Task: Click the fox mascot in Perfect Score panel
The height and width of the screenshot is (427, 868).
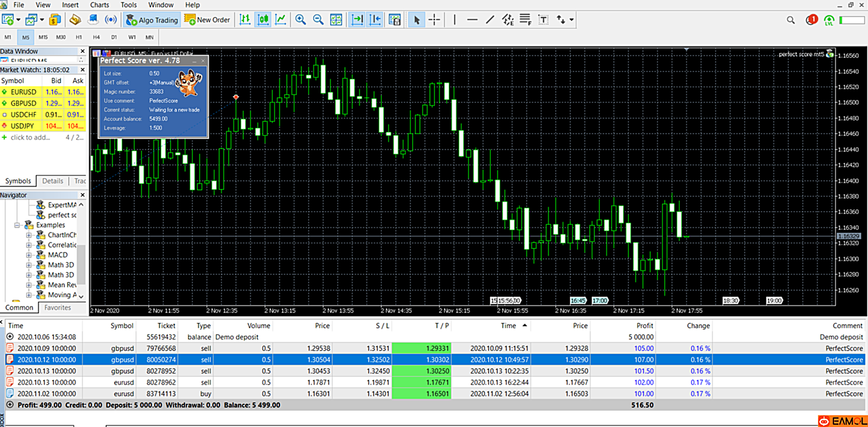Action: point(188,83)
